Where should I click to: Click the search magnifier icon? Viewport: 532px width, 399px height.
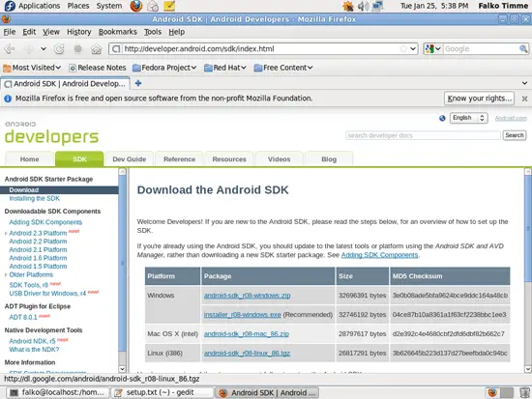(523, 49)
